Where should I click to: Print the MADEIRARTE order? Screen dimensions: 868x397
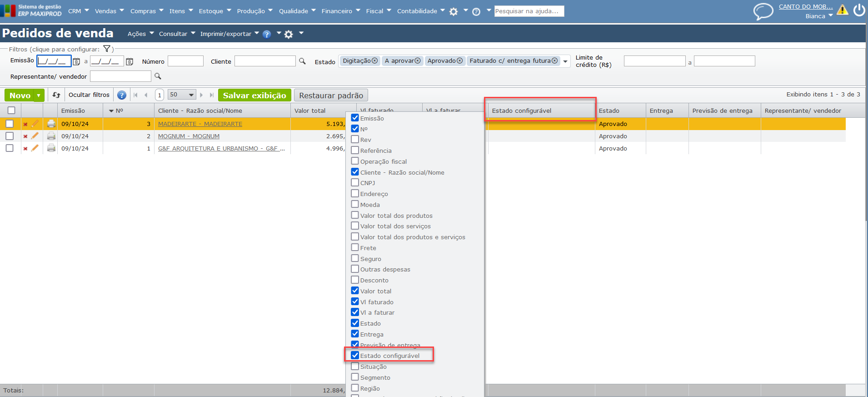click(51, 123)
